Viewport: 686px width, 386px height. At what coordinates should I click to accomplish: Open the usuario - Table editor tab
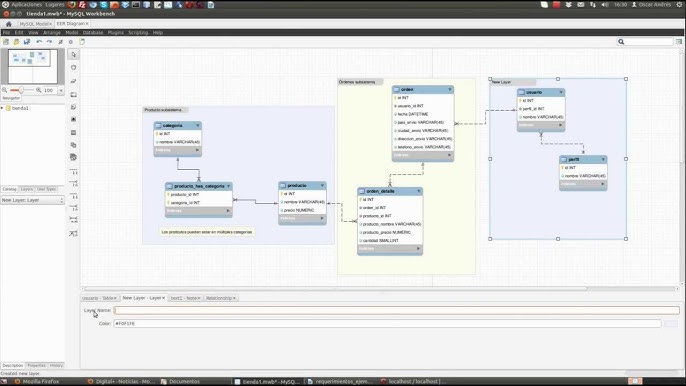(x=98, y=298)
